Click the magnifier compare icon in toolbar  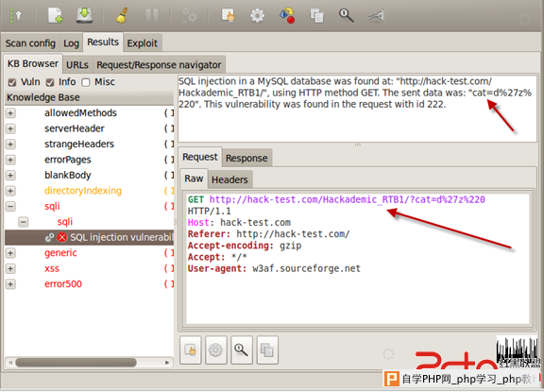click(346, 16)
